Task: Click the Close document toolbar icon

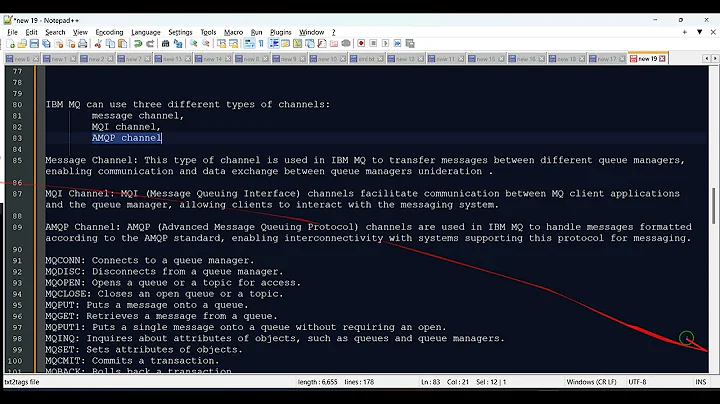Action: (x=59, y=44)
